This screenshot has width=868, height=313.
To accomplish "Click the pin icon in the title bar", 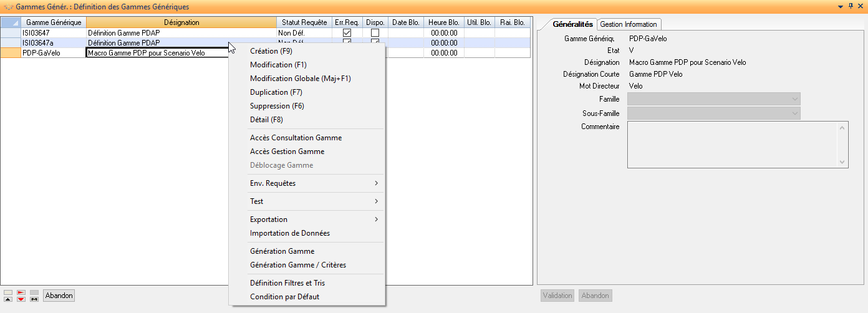I will point(850,6).
